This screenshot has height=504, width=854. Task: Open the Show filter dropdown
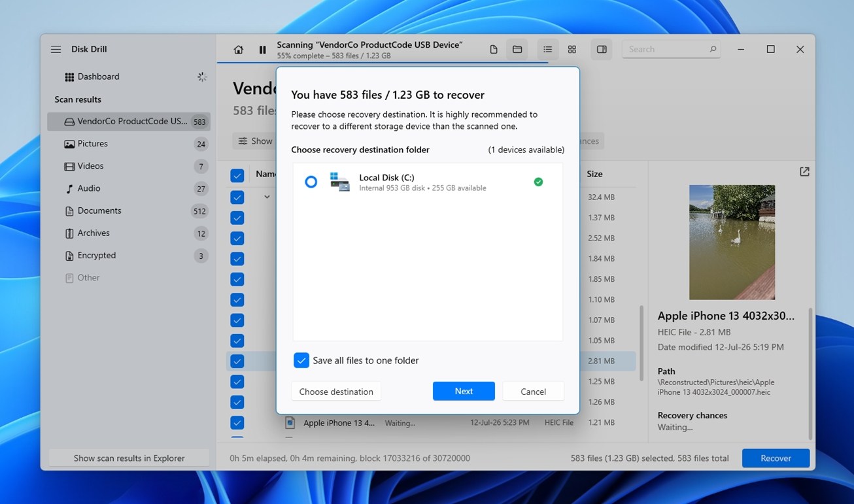(x=255, y=141)
